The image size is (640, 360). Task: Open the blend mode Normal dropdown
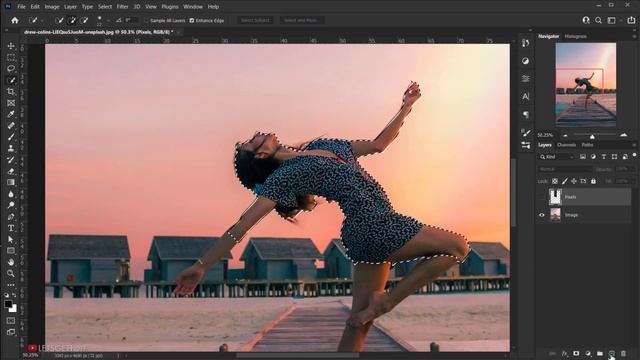click(564, 169)
